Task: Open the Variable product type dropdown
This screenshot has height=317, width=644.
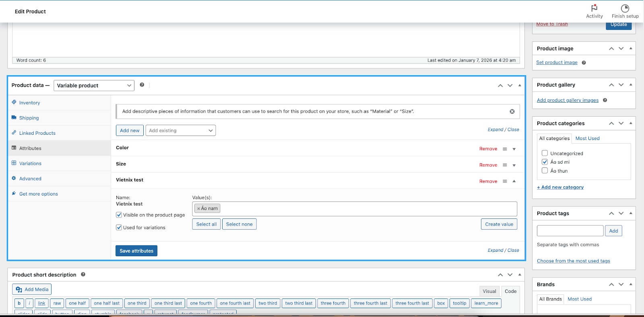Action: tap(94, 86)
